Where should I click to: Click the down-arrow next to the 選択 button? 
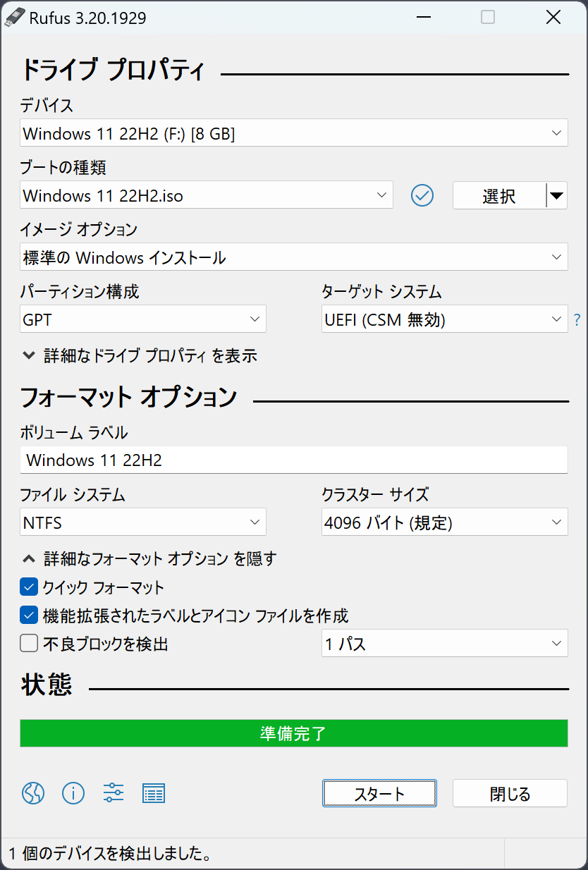tap(556, 195)
